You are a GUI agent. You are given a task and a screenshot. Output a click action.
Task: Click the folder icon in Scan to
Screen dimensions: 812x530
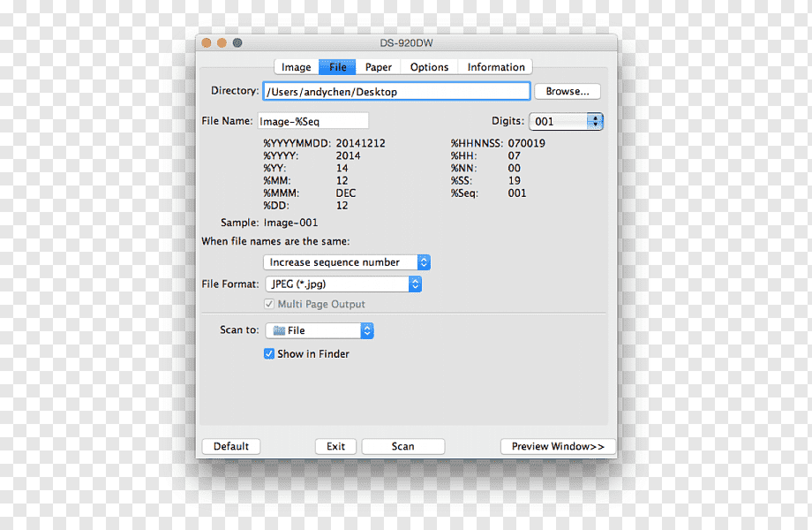tap(279, 330)
